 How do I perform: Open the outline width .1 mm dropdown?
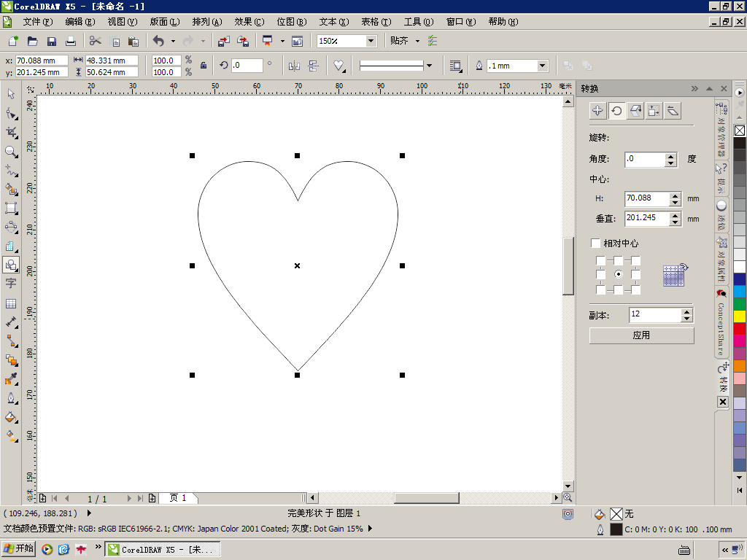pos(543,66)
